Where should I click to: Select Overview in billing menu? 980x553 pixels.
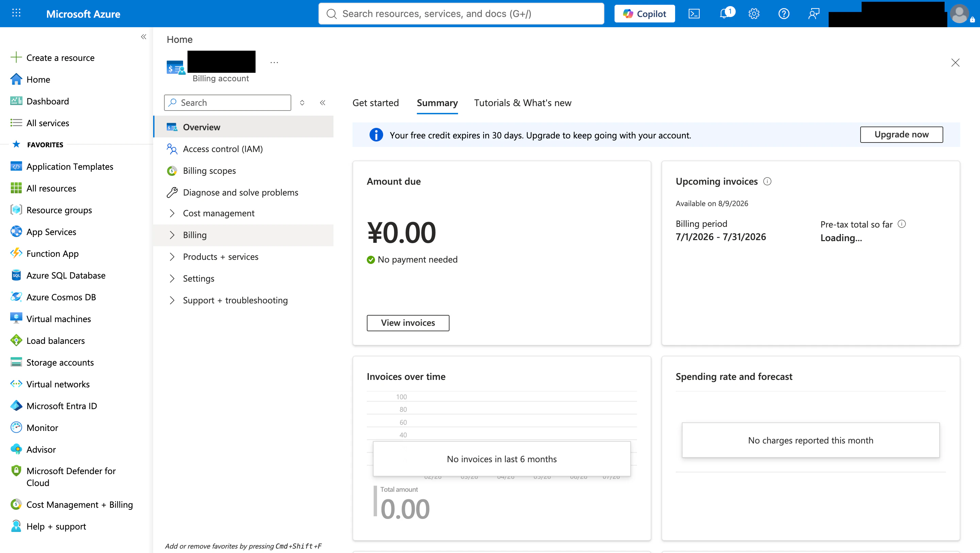[244, 127]
